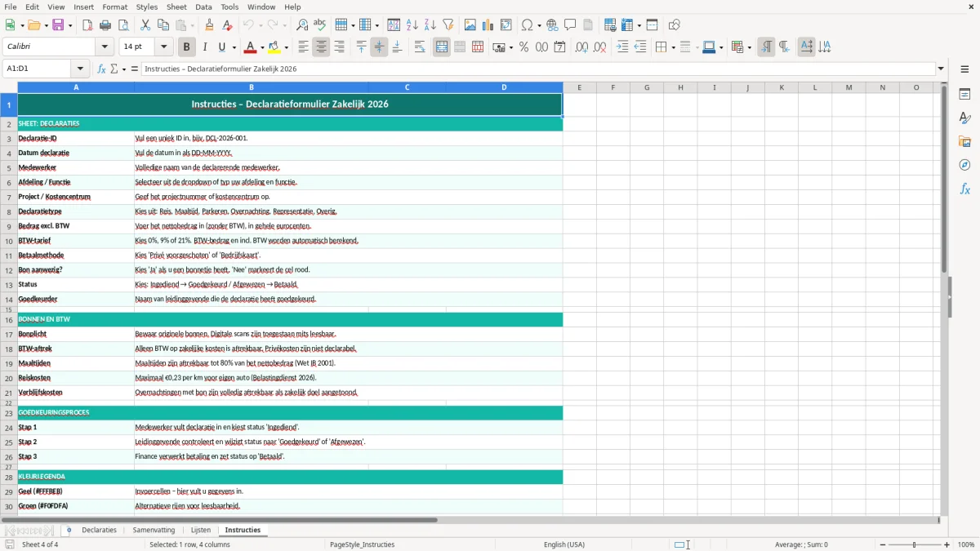The height and width of the screenshot is (551, 980).
Task: Open the sidebar Gallery panel
Action: (x=964, y=141)
